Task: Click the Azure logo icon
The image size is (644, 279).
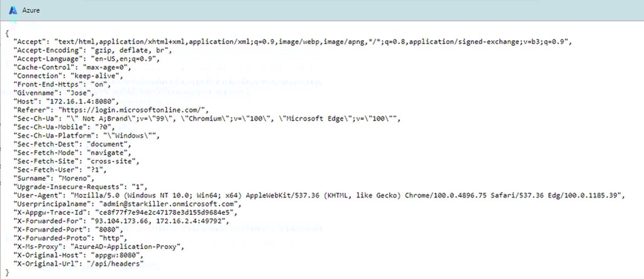Action: pos(13,10)
